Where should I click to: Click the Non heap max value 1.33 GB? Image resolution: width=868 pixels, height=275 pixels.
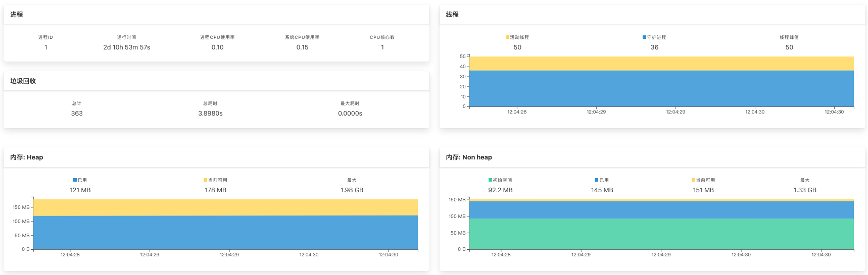point(805,190)
